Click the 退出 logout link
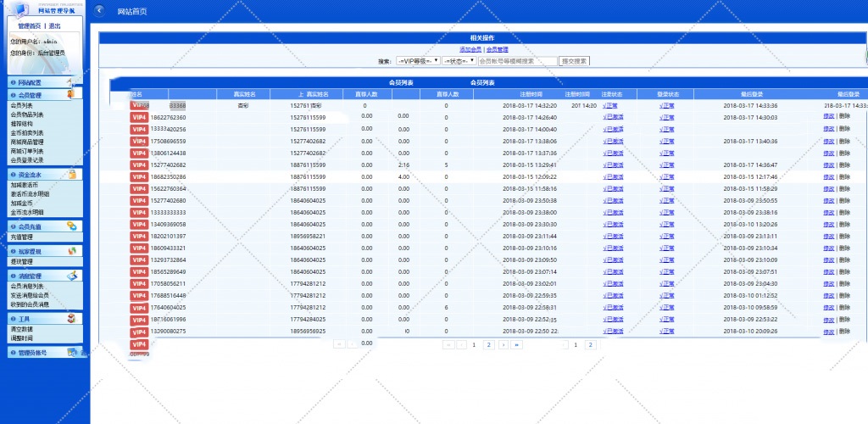Viewport: 868px width, 424px height. 54,26
